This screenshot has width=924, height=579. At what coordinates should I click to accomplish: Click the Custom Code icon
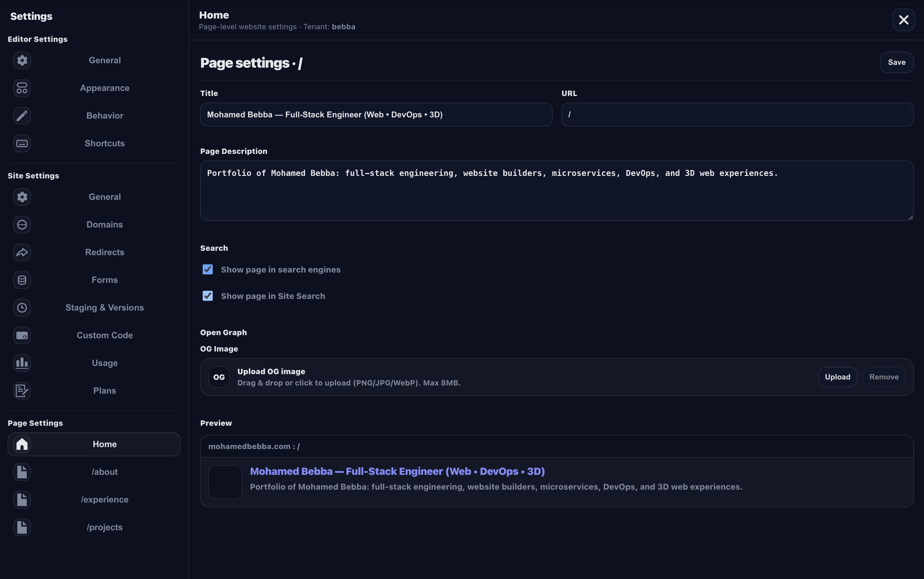click(22, 335)
